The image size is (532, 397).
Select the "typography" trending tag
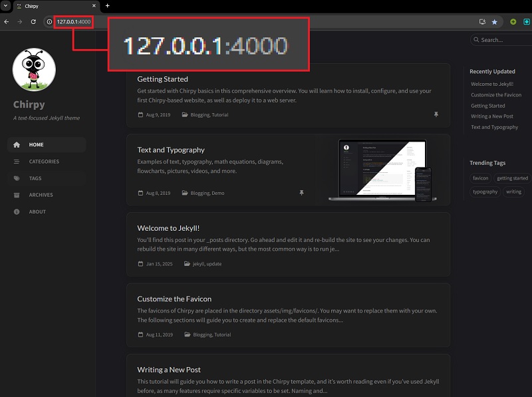(x=485, y=192)
